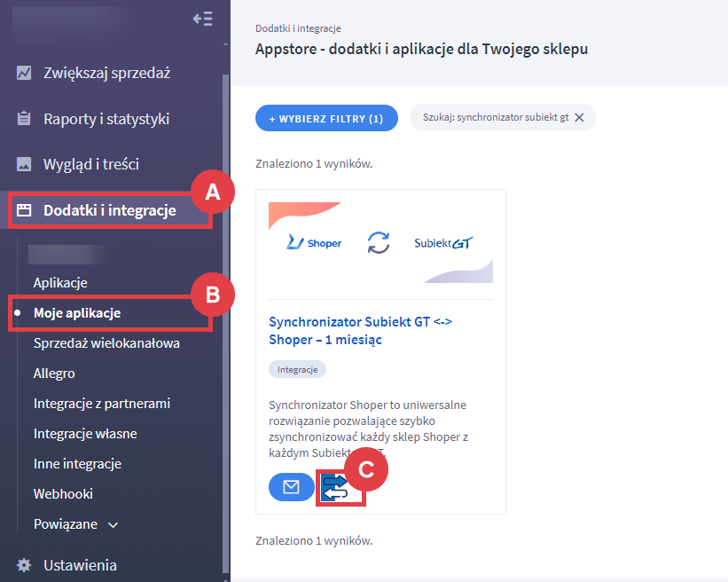Image resolution: width=728 pixels, height=582 pixels.
Task: Open Allegro submenu item
Action: click(x=54, y=373)
